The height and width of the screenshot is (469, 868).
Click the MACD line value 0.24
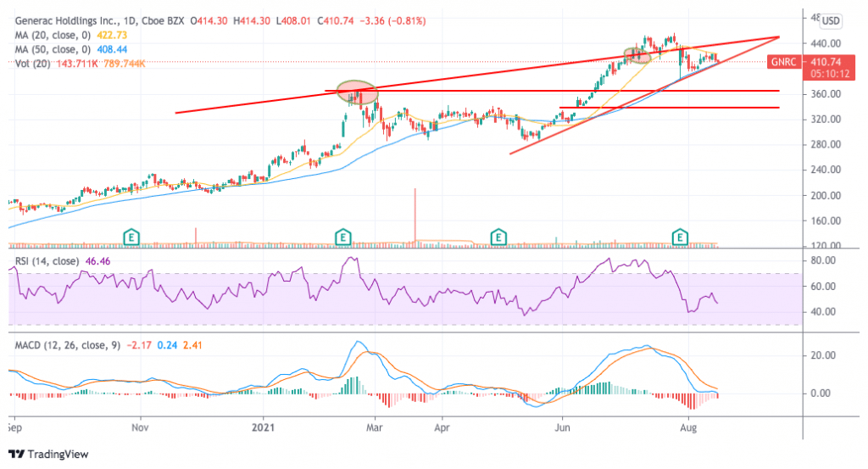167,345
